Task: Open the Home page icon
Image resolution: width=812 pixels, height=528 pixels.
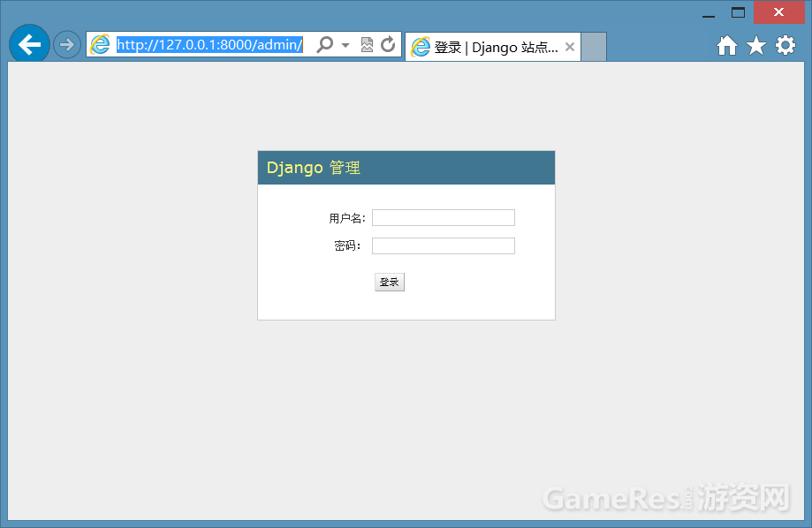Action: coord(727,46)
